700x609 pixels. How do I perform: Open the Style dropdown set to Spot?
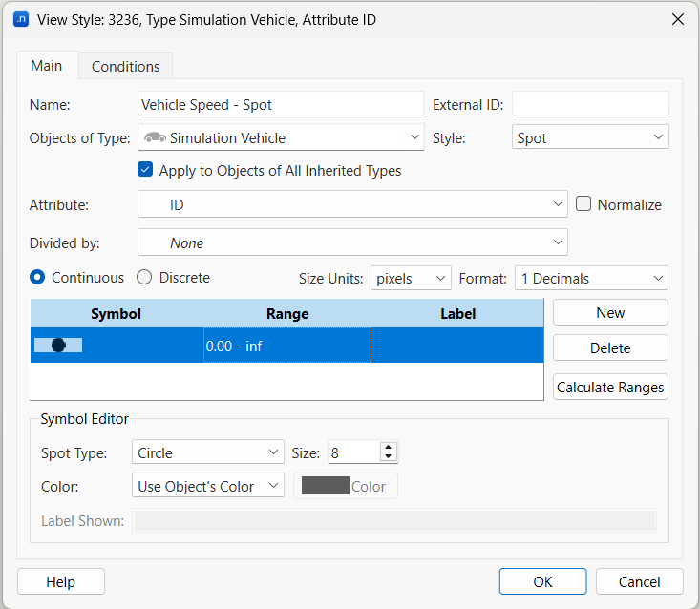(x=590, y=138)
